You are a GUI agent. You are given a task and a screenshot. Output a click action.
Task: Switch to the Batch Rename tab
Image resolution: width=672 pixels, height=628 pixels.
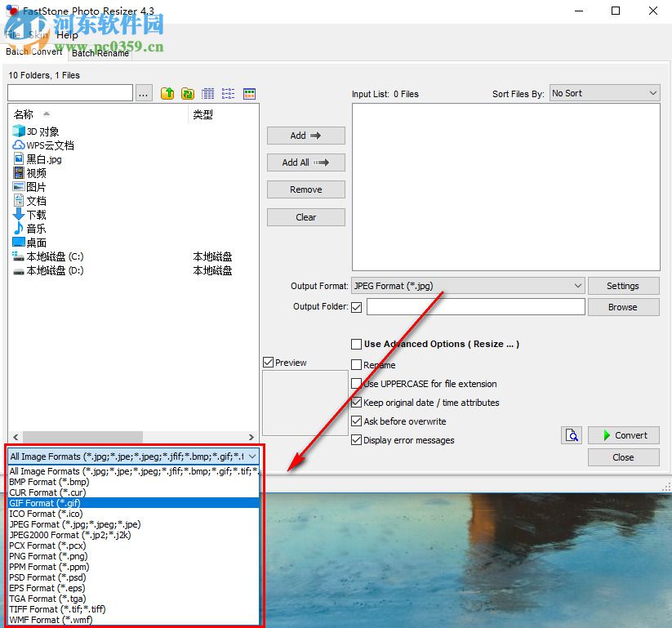point(100,53)
